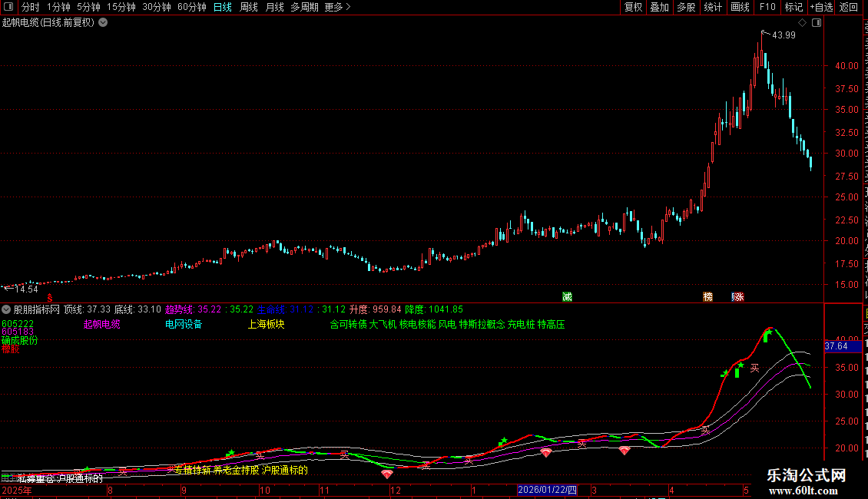
Task: Click the 私募重仓 沪股通标的 text
Action: click(61, 478)
